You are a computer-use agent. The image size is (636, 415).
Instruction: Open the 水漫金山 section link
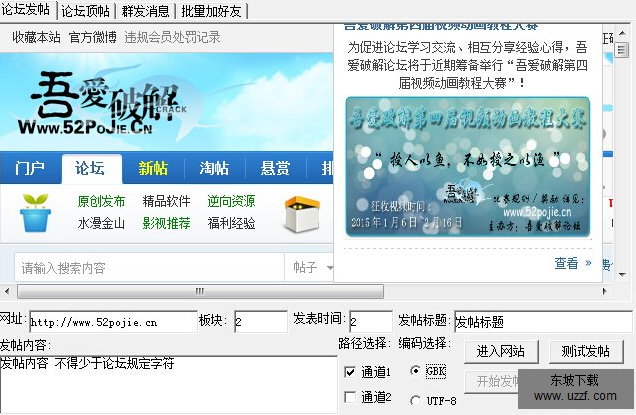(101, 223)
